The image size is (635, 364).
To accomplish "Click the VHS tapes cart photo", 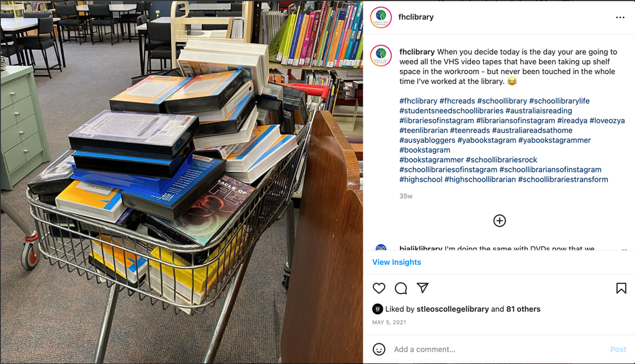I will click(x=182, y=182).
